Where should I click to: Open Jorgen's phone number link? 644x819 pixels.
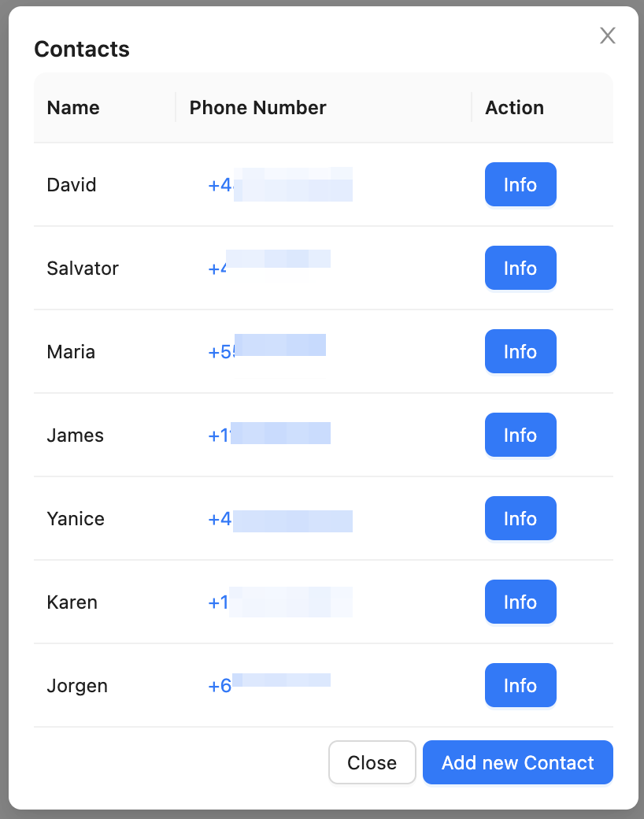pos(269,686)
